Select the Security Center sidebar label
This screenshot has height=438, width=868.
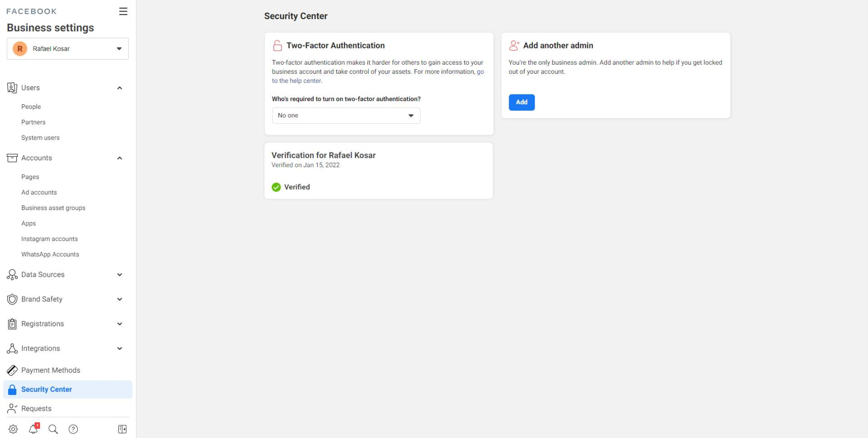[46, 389]
